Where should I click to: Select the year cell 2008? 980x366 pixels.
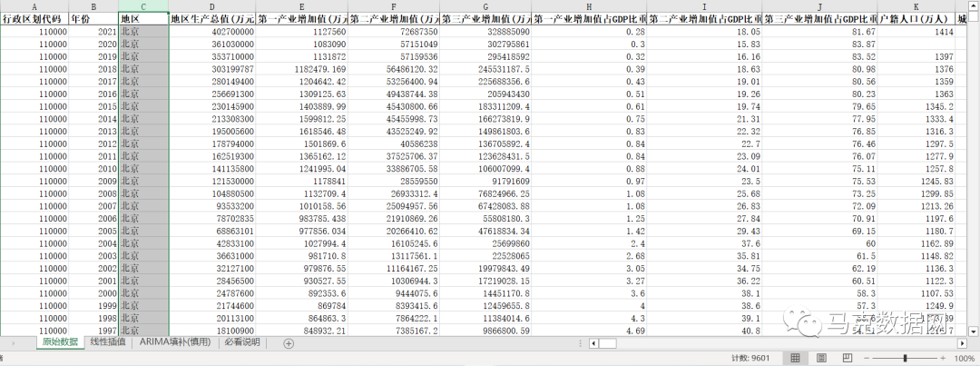click(93, 193)
